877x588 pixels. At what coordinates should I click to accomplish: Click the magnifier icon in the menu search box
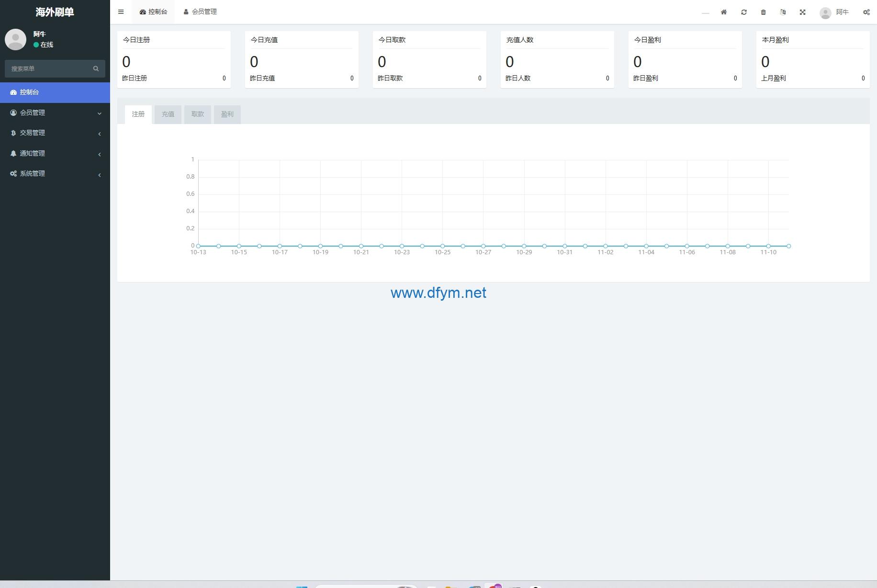click(96, 68)
